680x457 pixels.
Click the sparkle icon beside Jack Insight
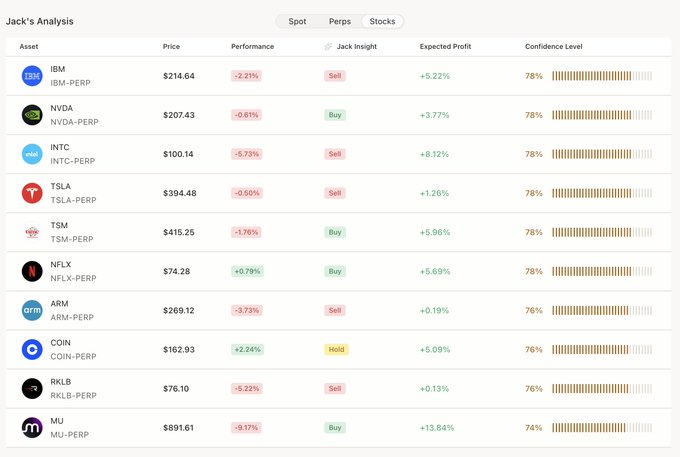[x=328, y=46]
